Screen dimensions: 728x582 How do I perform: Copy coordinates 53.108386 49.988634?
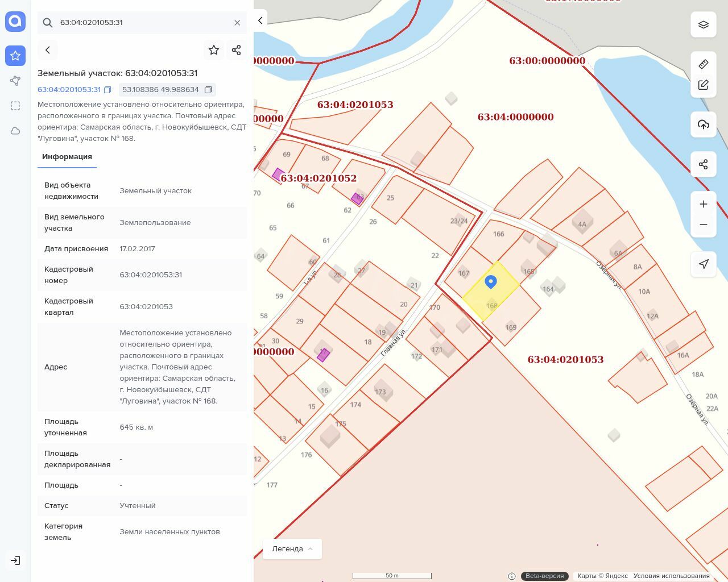(x=208, y=90)
